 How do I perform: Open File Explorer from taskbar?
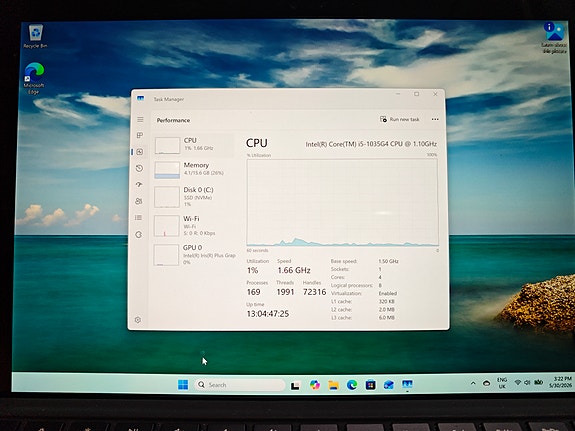(333, 385)
